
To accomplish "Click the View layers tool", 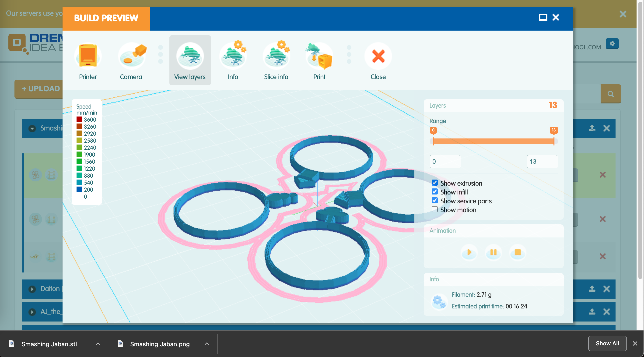I will click(189, 60).
